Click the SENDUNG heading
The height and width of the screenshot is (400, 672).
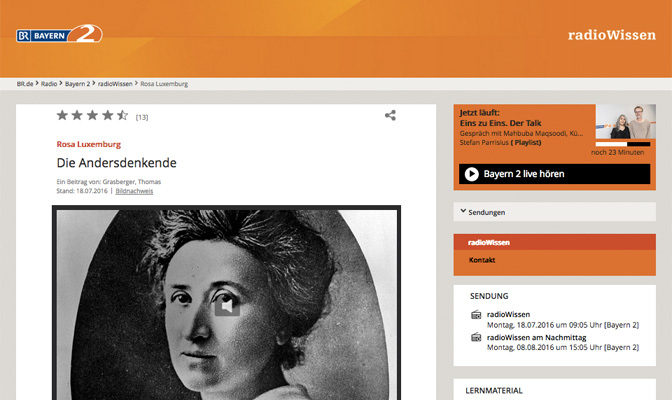pos(489,296)
